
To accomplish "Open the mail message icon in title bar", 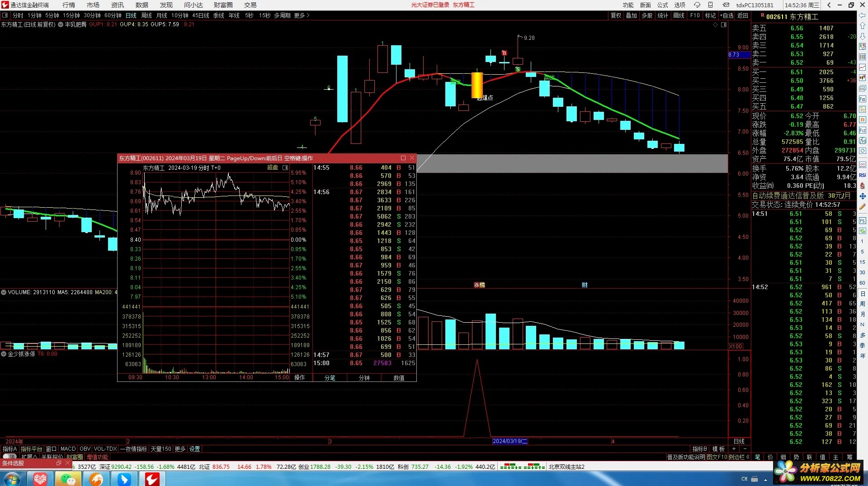I will click(726, 5).
